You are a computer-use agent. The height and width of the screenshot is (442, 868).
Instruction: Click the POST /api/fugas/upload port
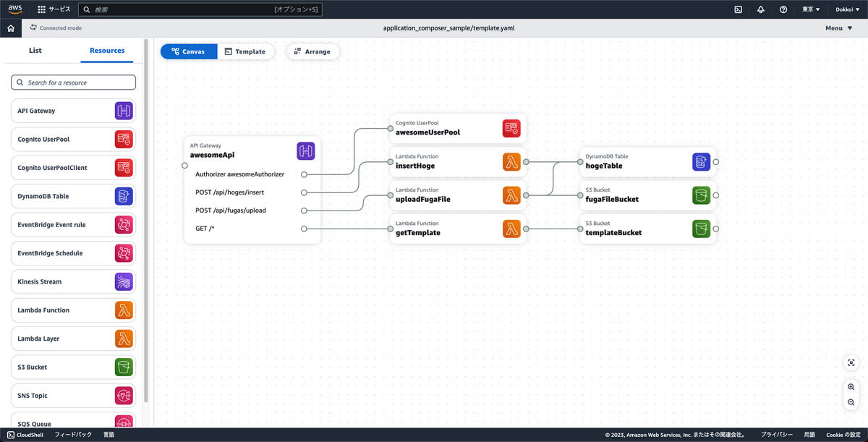point(304,211)
